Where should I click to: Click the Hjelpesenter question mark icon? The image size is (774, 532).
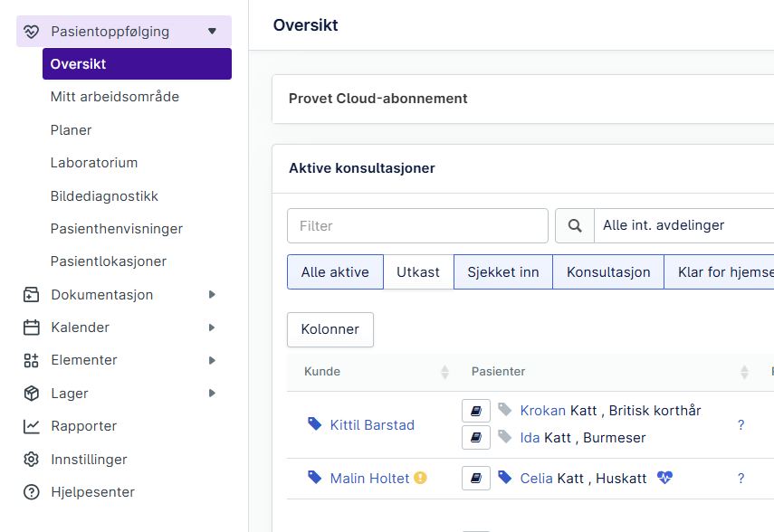(x=31, y=492)
